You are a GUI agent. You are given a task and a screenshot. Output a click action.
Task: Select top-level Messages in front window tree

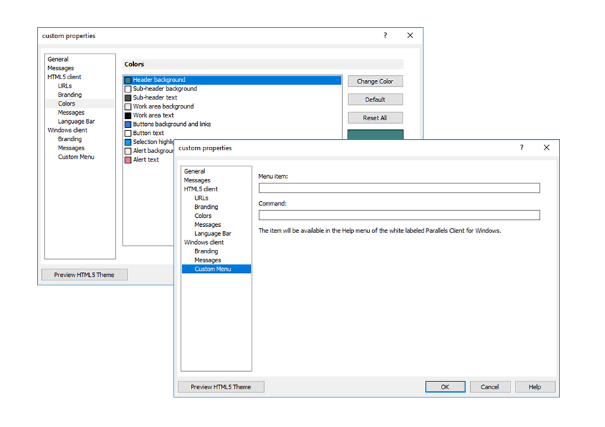(197, 180)
